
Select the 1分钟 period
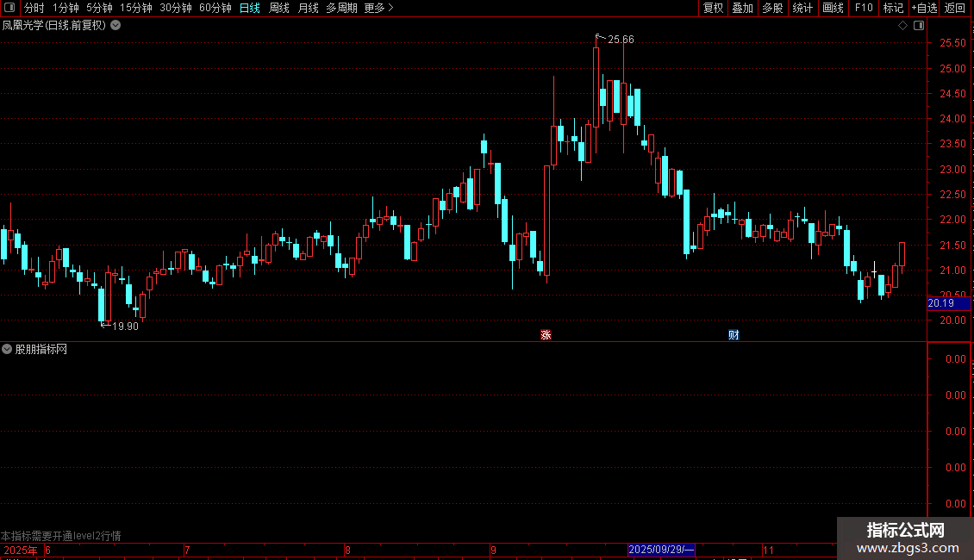(x=66, y=8)
